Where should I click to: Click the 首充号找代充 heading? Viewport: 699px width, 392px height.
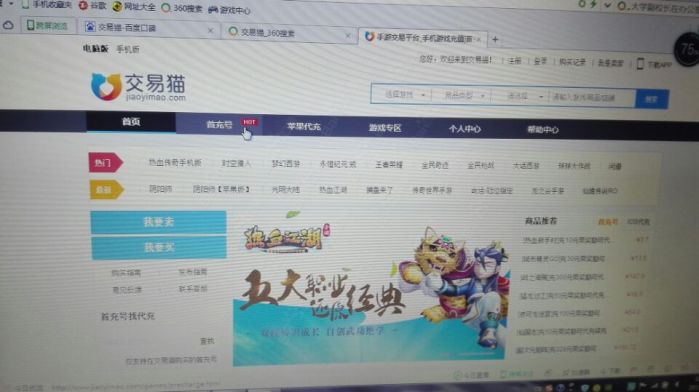(x=128, y=317)
